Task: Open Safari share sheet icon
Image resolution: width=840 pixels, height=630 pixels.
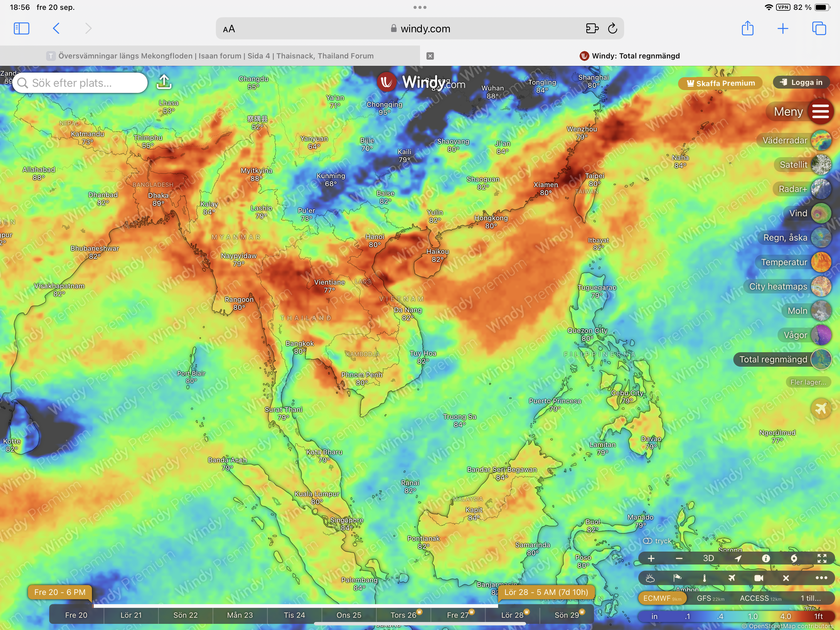Action: pyautogui.click(x=747, y=29)
